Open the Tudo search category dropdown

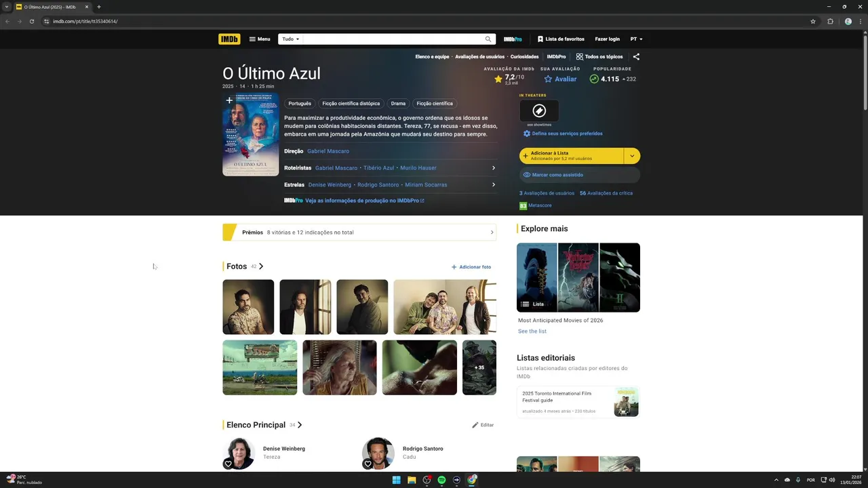290,39
